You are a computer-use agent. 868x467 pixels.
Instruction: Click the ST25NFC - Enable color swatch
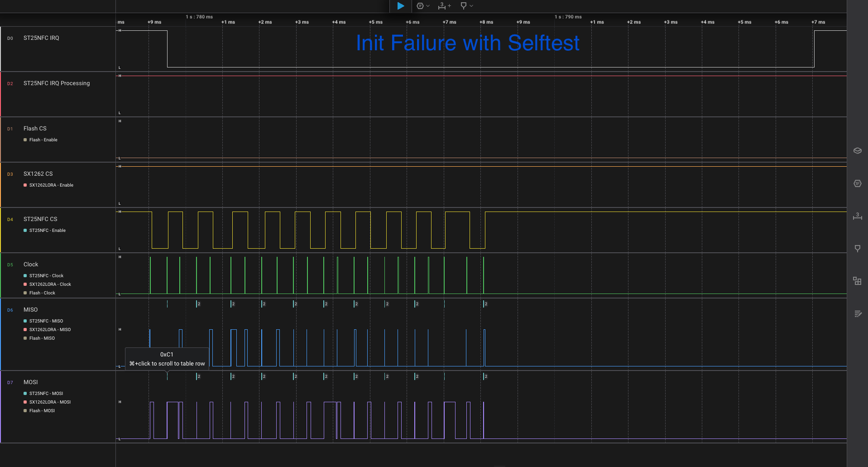pyautogui.click(x=25, y=231)
